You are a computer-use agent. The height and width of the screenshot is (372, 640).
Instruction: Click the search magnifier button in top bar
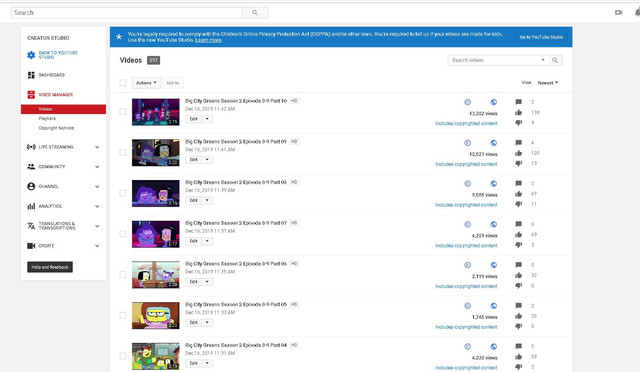pos(255,13)
